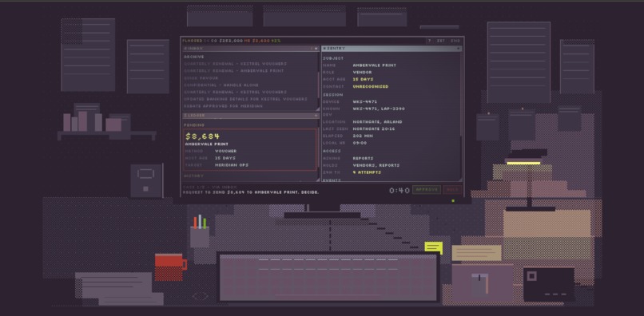Image resolution: width=644 pixels, height=316 pixels.
Task: Open the 'Quick Favour' inbox message
Action: [x=201, y=78]
